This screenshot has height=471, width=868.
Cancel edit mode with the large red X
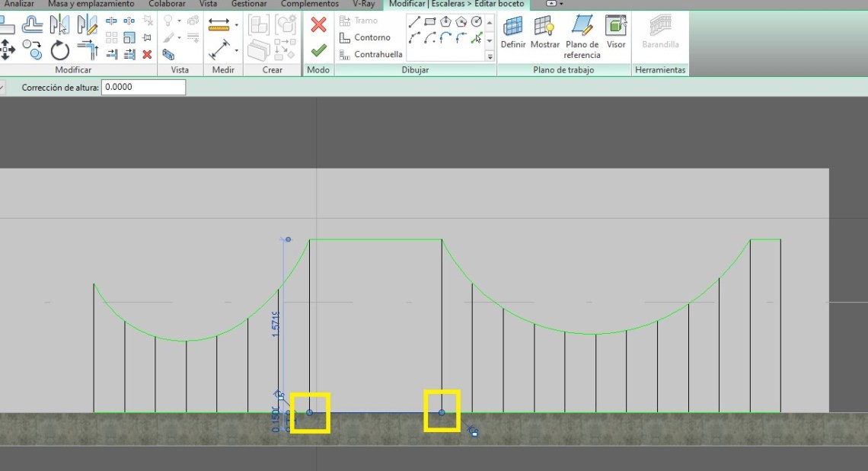318,24
